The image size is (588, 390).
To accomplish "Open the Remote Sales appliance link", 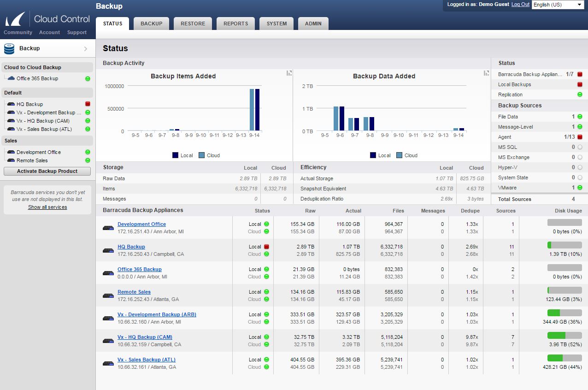I will point(134,292).
